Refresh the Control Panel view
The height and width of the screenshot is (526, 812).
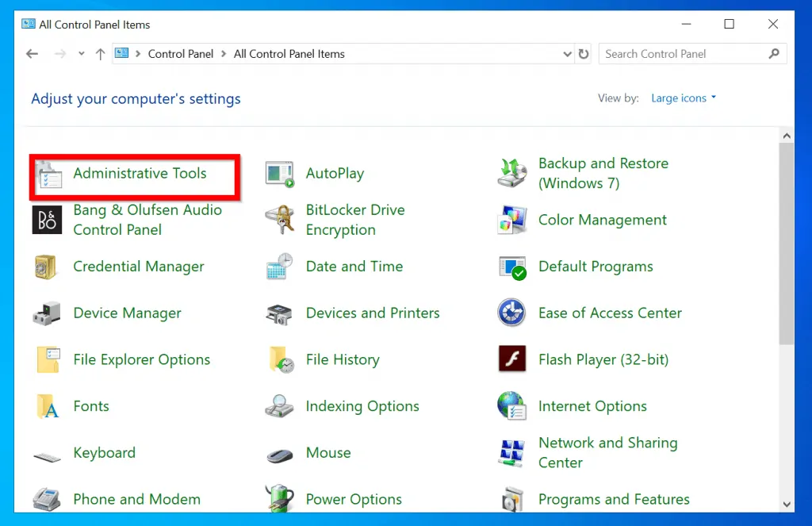pos(584,54)
